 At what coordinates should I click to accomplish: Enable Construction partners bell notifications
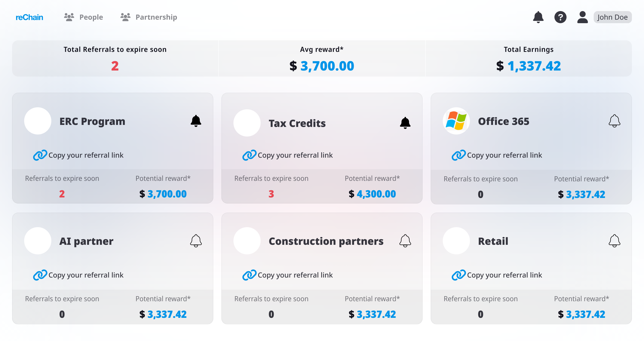405,241
